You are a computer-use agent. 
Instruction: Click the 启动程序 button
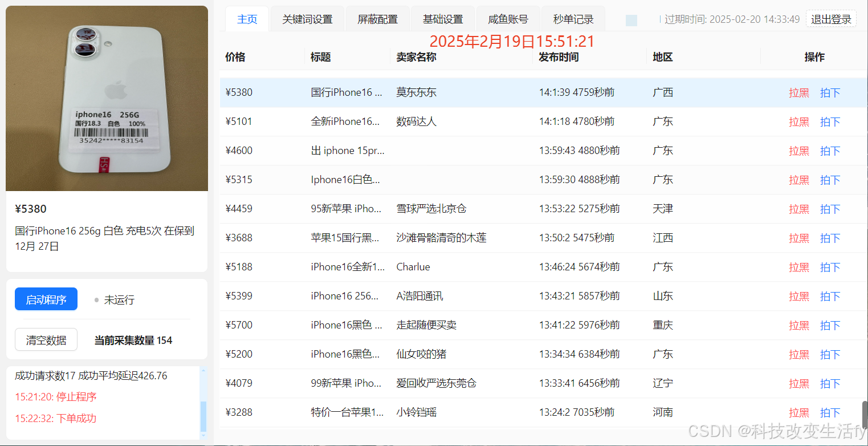point(46,299)
